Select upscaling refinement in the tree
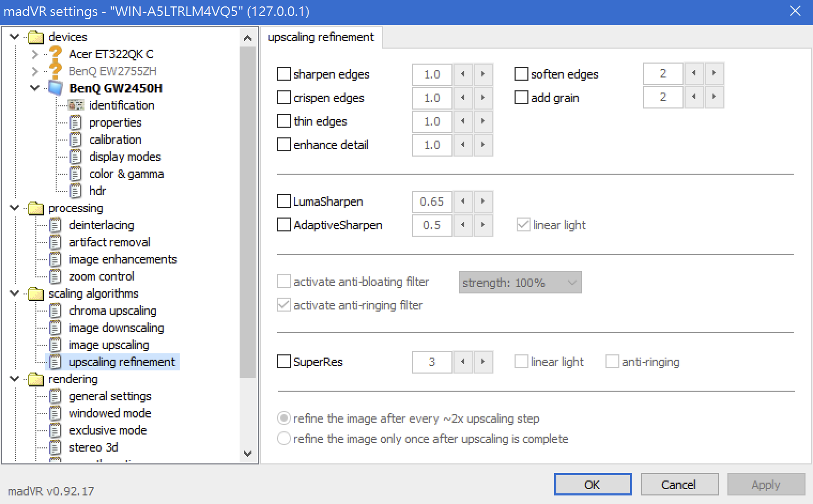 122,362
